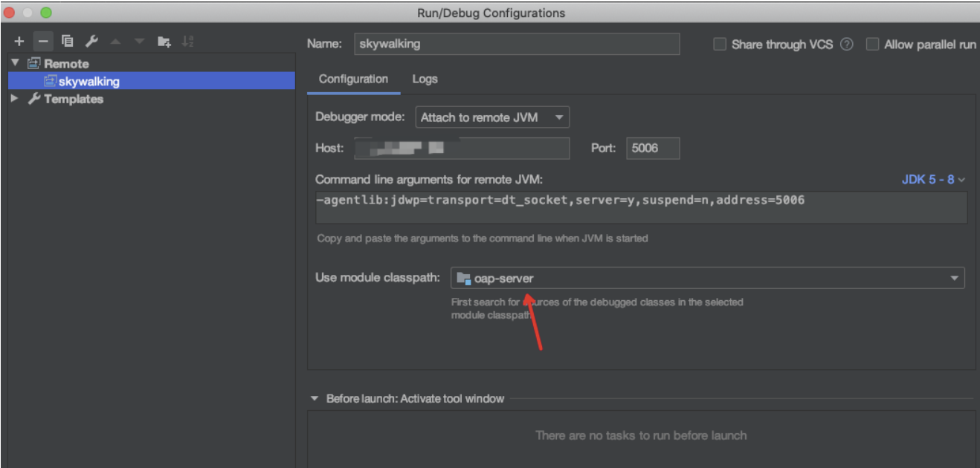Screen dimensions: 980x468
Task: Toggle the Allow parallel run checkbox
Action: (872, 45)
